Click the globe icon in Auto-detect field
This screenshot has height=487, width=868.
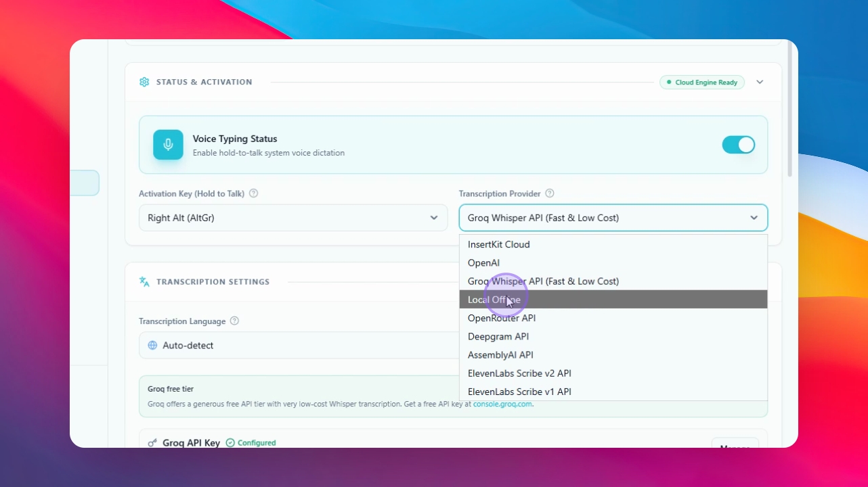[x=152, y=345]
